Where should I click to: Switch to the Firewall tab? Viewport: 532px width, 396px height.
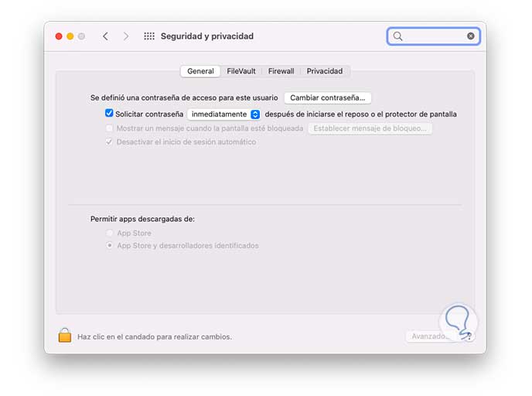281,71
